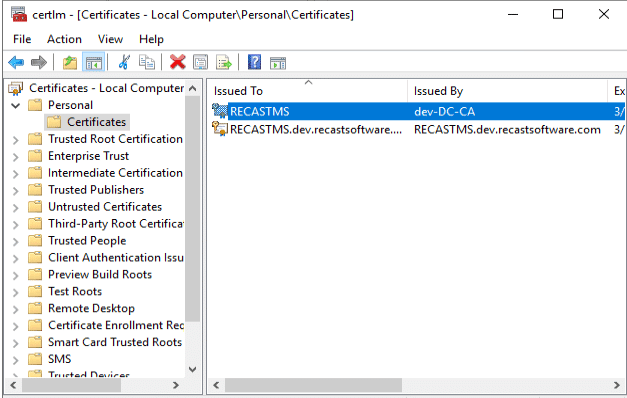Screen dimensions: 627x398
Task: Select Enterprise Trust tree item
Action: coord(88,156)
